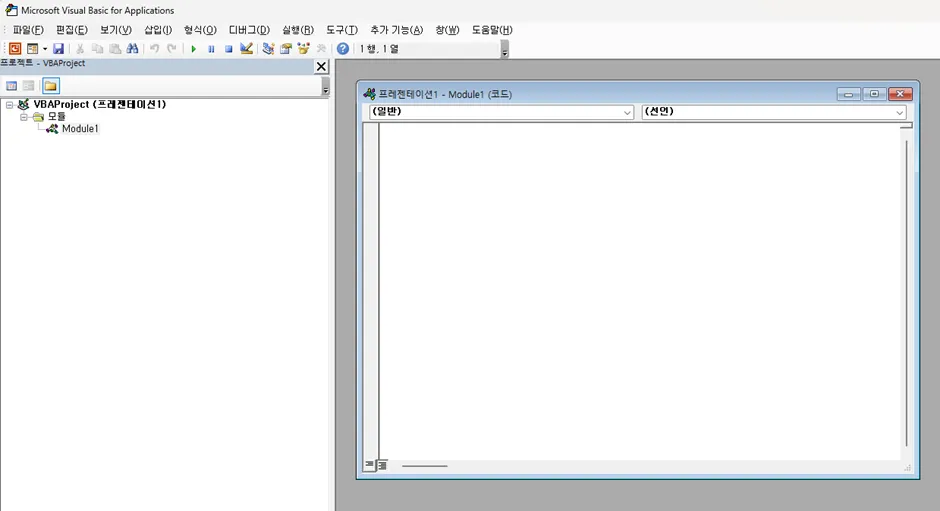The width and height of the screenshot is (940, 511).
Task: Click the Paste clipboard icon
Action: [115, 49]
